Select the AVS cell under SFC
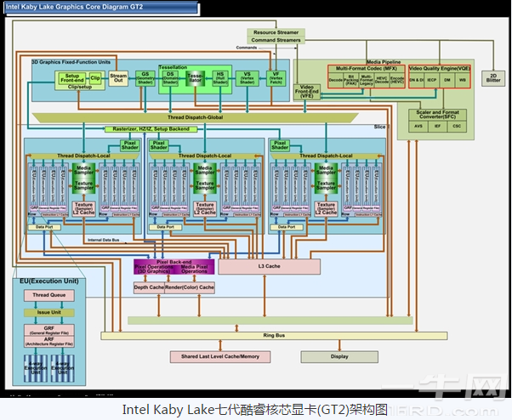The image size is (512, 420). click(x=418, y=127)
